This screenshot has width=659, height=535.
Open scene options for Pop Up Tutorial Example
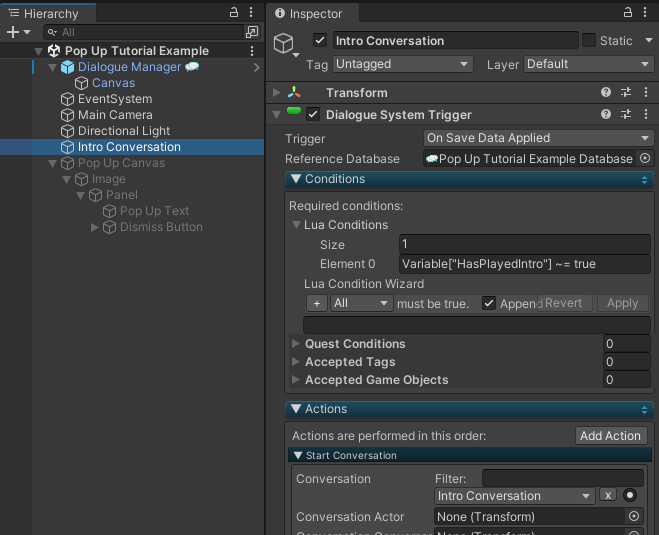252,51
